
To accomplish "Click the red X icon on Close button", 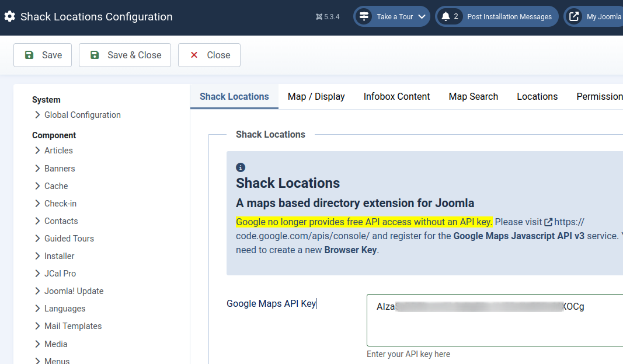I will [x=194, y=54].
